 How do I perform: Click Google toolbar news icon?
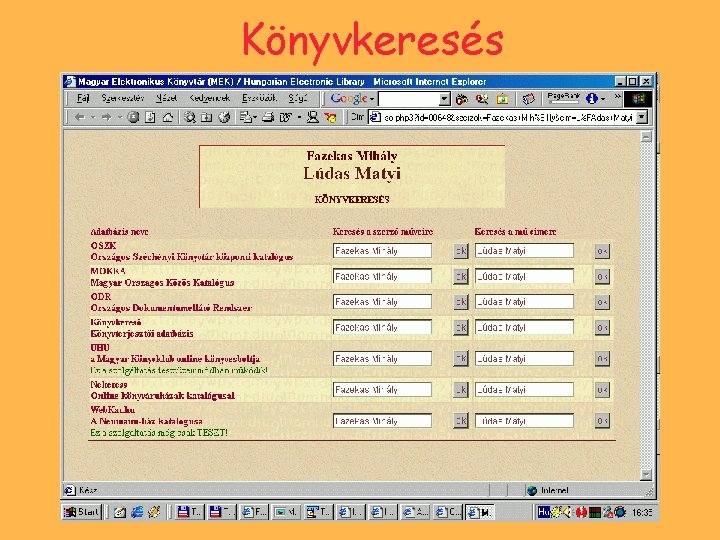pyautogui.click(x=529, y=99)
